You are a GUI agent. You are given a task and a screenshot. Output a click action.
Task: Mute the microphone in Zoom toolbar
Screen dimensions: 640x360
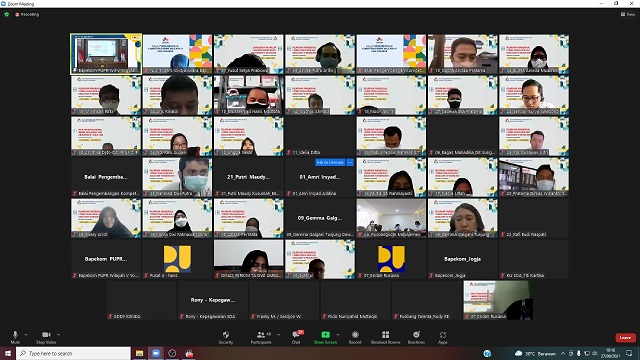(15, 337)
